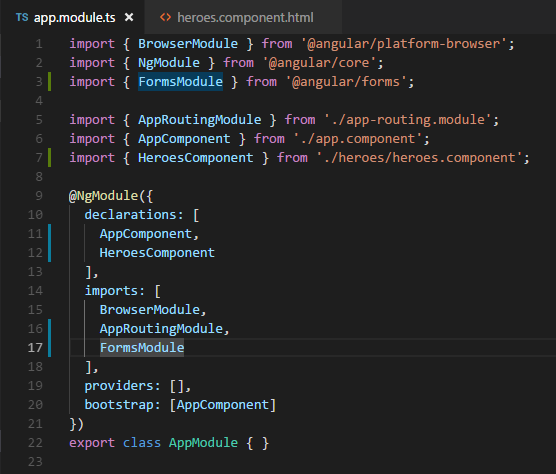Viewport: 556px width, 474px height.
Task: Click AppComponent in the line 6 import
Action: [184, 139]
